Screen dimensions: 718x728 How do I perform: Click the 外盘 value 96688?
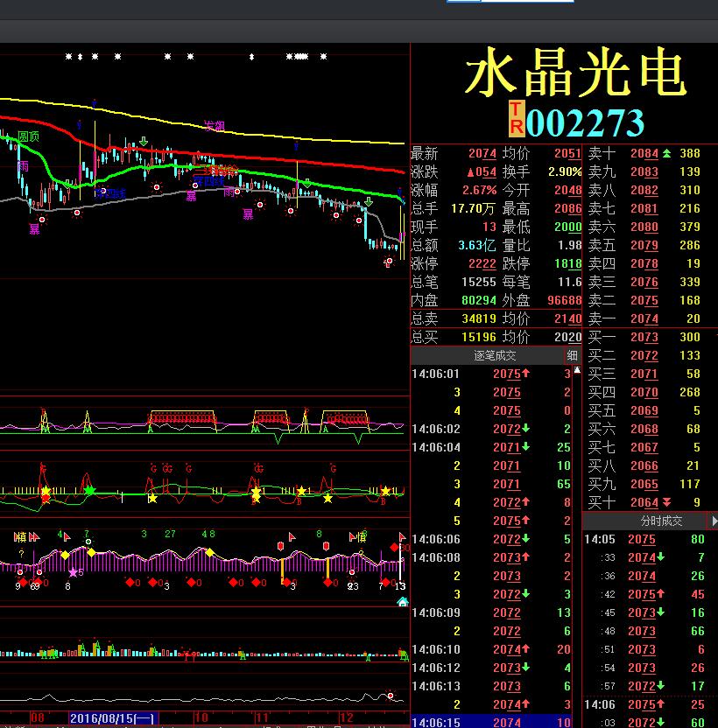564,300
